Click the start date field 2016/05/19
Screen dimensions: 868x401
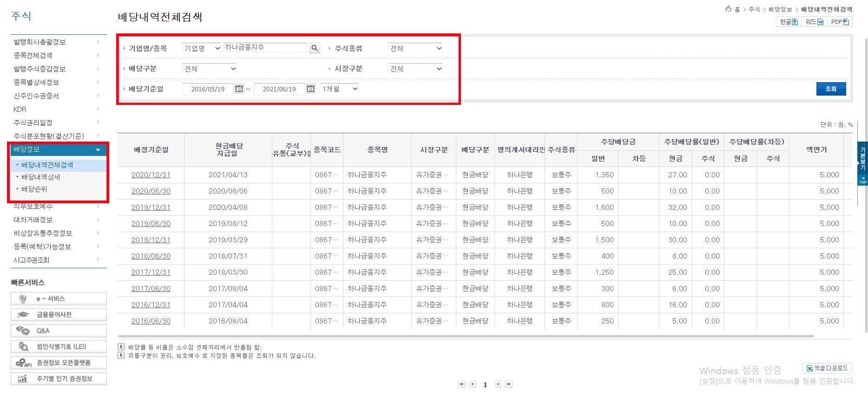[x=208, y=89]
